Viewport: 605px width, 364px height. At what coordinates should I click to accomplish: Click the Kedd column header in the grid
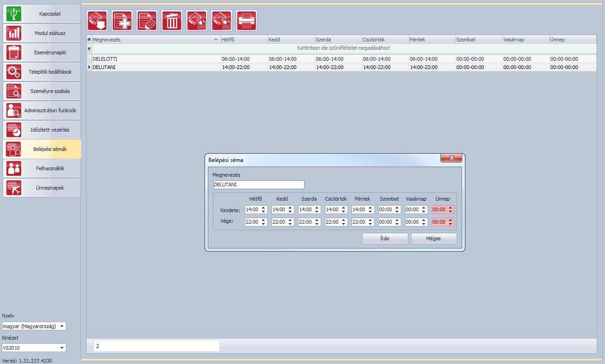[291, 40]
